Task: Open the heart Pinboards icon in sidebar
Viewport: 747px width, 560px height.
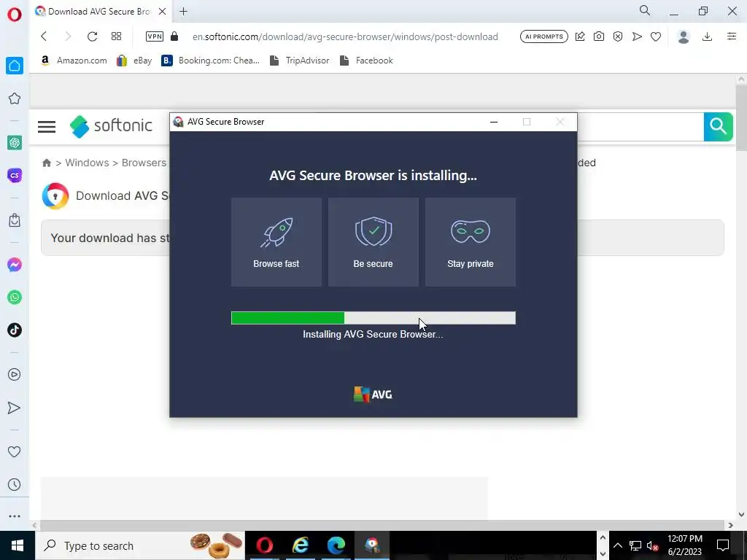Action: point(15,451)
